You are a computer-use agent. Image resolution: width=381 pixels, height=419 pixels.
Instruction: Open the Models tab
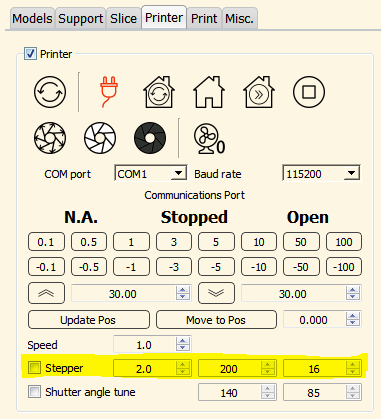tap(32, 19)
